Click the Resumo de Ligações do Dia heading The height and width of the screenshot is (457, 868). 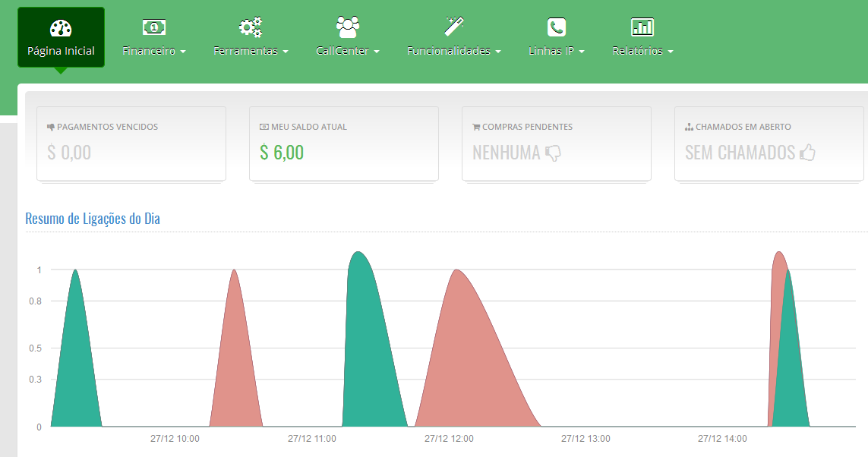pos(93,219)
